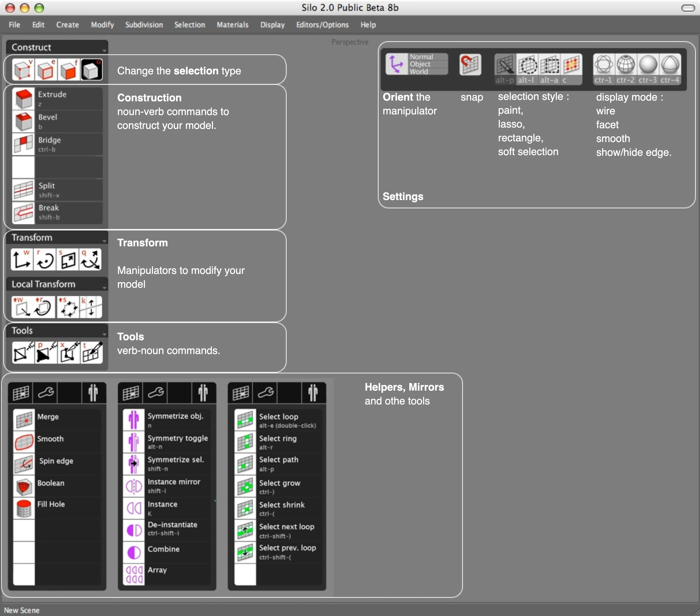Click the Symmetry toggle command
The width and height of the screenshot is (700, 616).
(177, 438)
